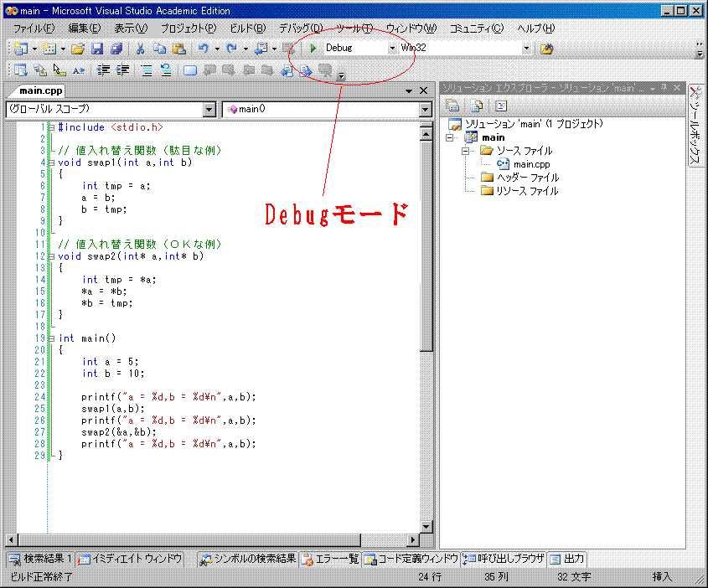Click the Copy icon
Viewport: 708px width, 588px height.
point(159,49)
